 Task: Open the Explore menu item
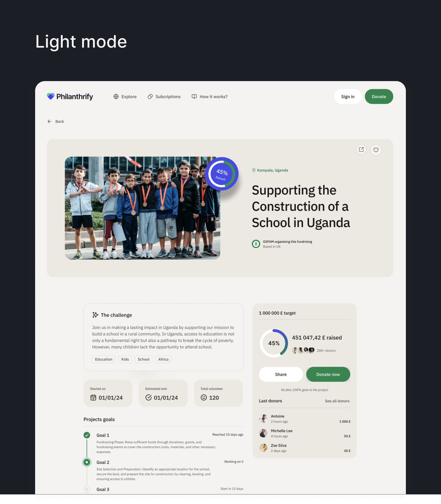point(125,96)
